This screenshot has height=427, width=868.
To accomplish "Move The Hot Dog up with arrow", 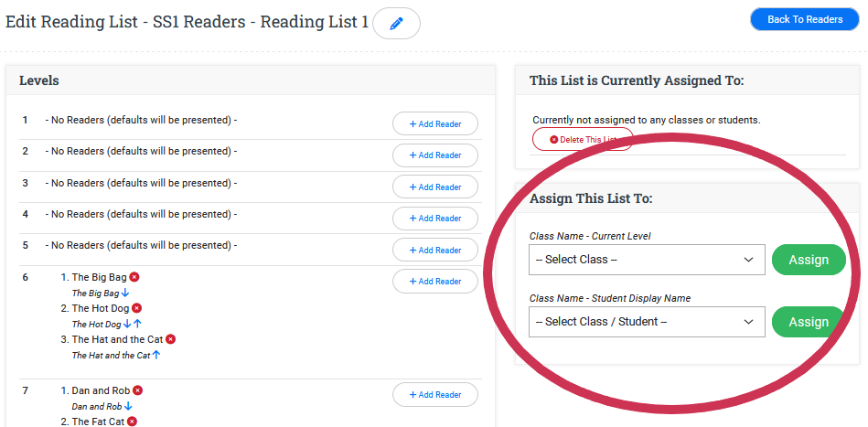I will (137, 325).
